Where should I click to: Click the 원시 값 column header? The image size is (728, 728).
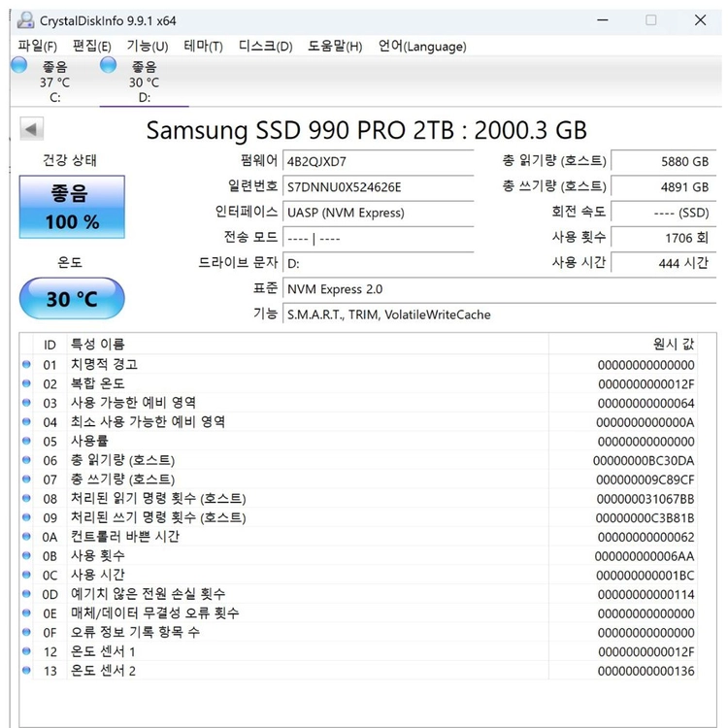tap(622, 345)
